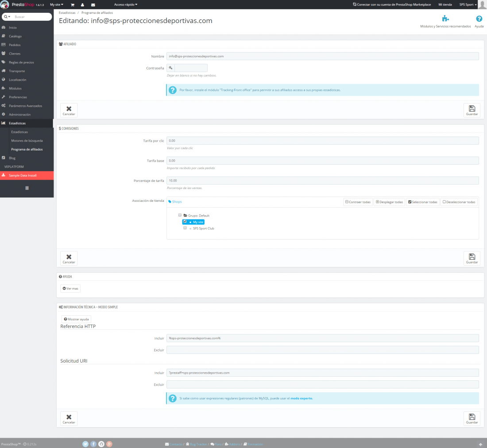Click Cancelar in Información técnica panel

tap(69, 418)
